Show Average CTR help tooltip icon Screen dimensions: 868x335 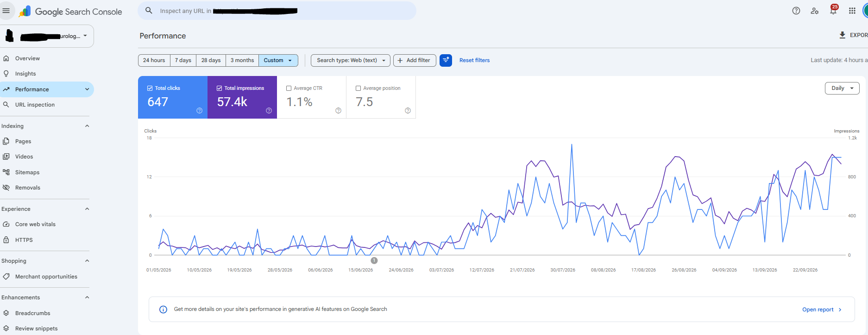coord(339,110)
